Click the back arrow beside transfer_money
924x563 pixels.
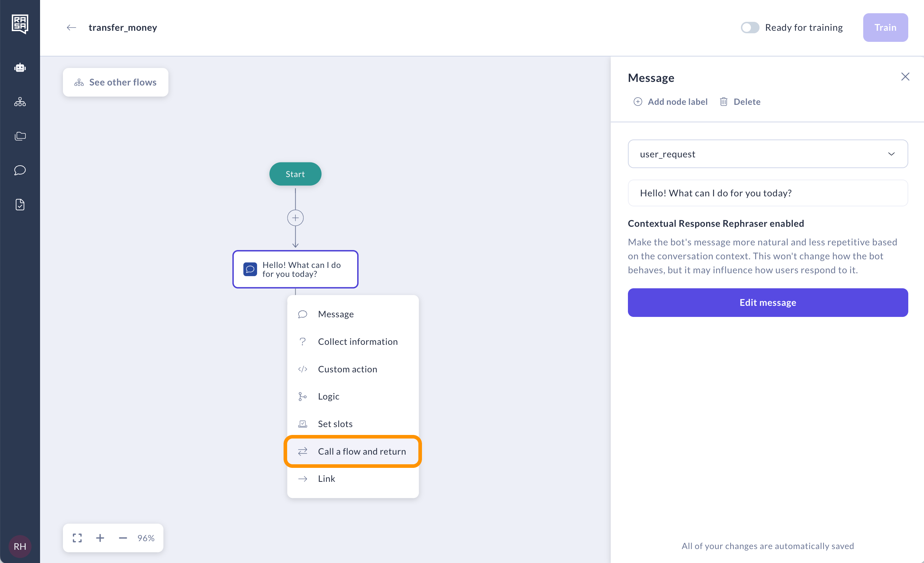pos(71,28)
